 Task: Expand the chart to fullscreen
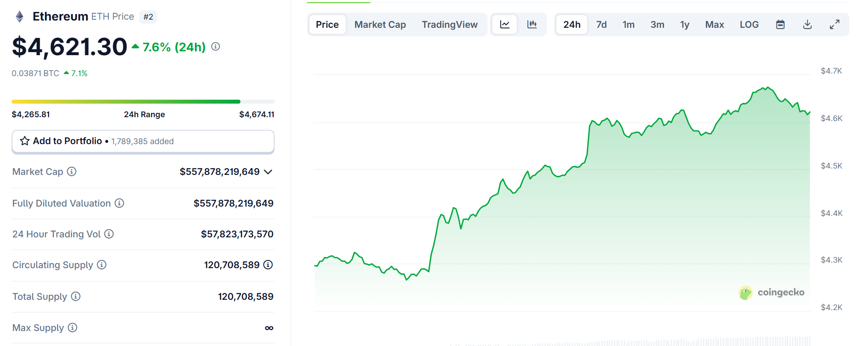[835, 24]
